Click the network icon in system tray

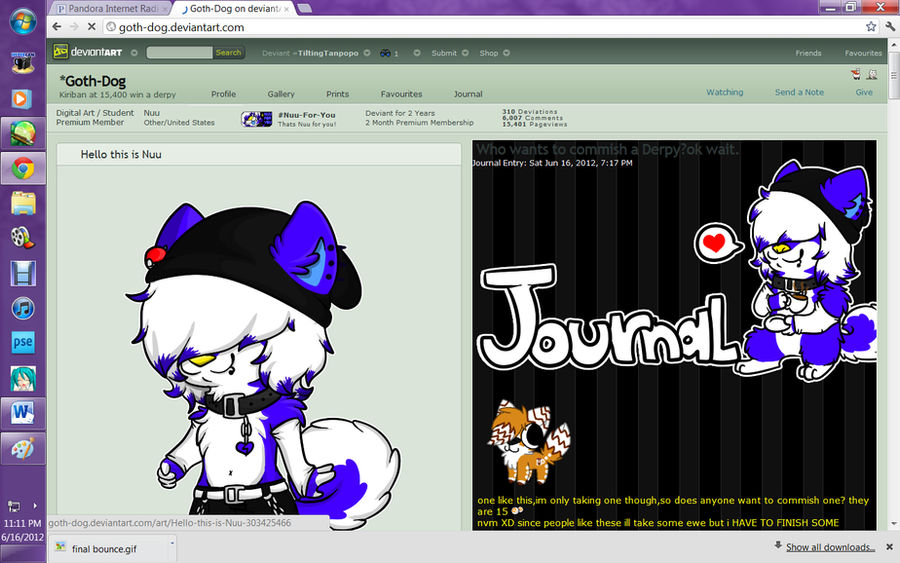click(x=13, y=506)
